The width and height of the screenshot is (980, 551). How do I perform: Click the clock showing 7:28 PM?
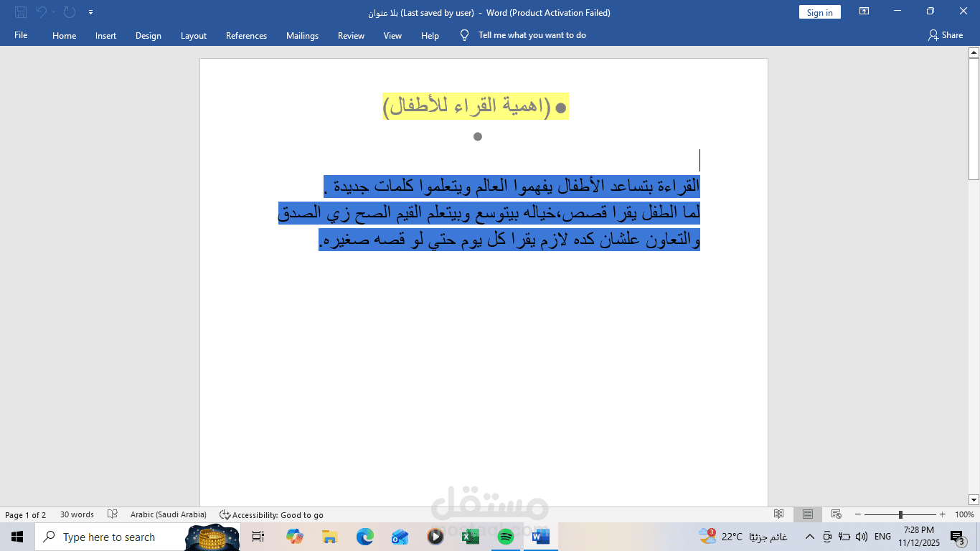(x=919, y=537)
